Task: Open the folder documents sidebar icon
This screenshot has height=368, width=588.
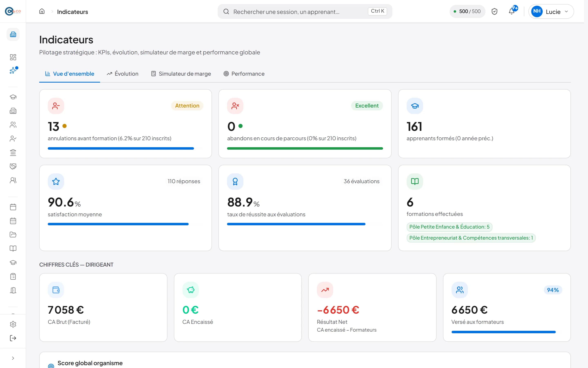Action: pos(13,235)
